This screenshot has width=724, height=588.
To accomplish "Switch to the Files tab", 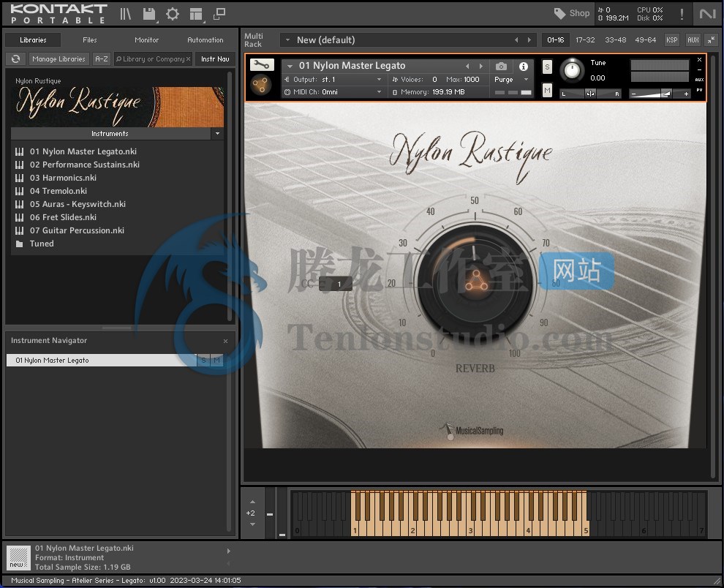I will tap(89, 40).
